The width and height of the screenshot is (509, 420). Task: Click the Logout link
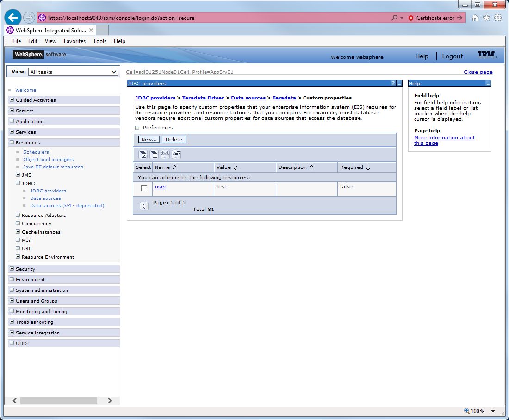(x=453, y=56)
